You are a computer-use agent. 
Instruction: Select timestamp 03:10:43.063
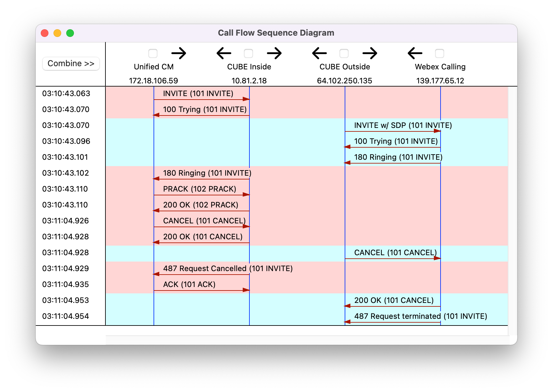(x=66, y=94)
